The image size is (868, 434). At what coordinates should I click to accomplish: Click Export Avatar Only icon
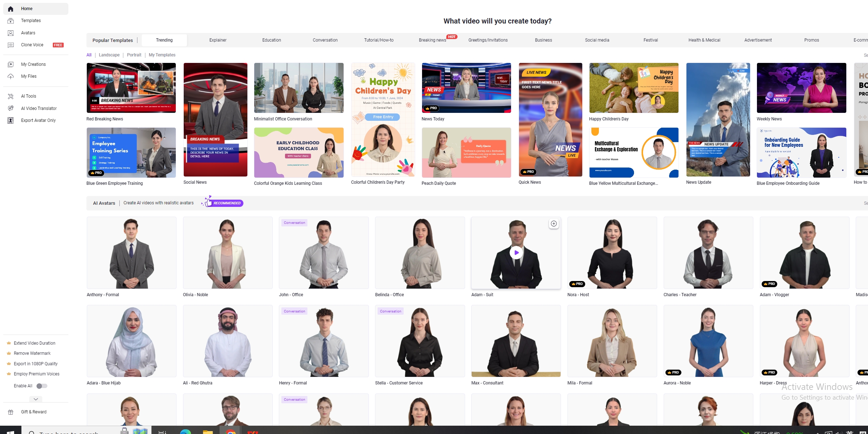(10, 121)
